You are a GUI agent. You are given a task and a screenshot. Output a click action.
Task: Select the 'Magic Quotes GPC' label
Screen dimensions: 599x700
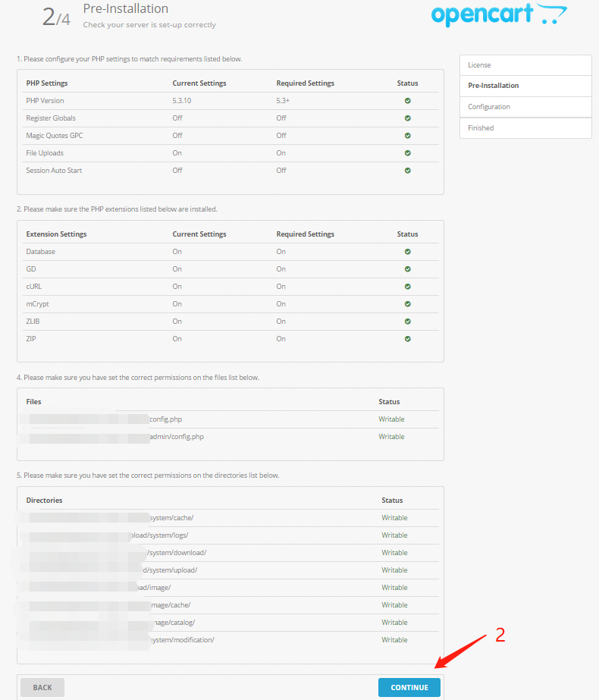pos(55,136)
